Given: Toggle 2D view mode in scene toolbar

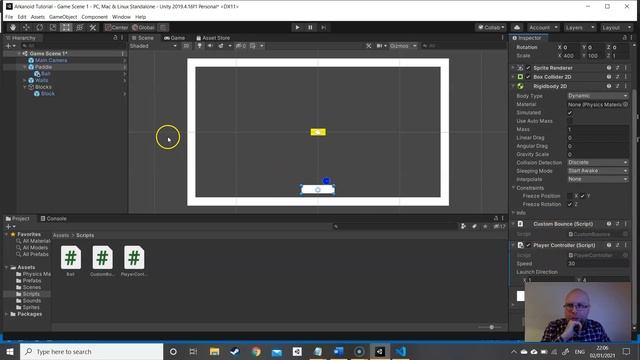Looking at the screenshot, I should coord(186,46).
